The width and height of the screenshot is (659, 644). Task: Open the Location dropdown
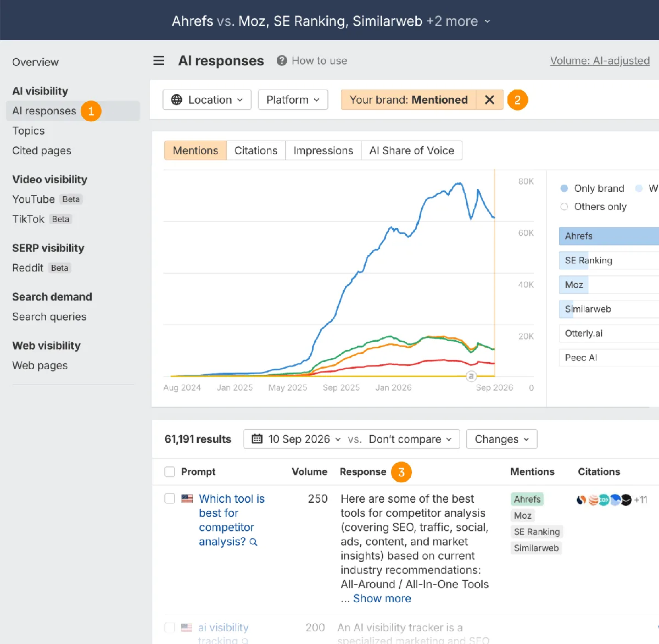tap(207, 99)
